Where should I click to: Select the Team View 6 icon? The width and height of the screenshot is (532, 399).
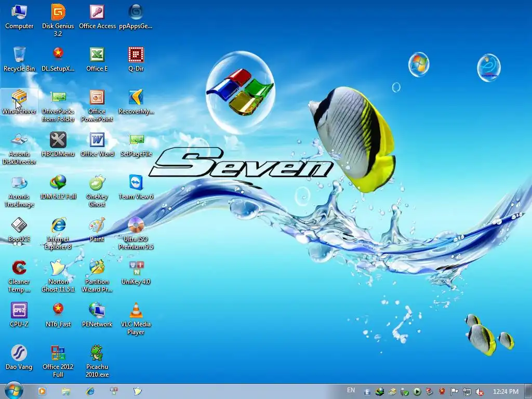point(136,187)
